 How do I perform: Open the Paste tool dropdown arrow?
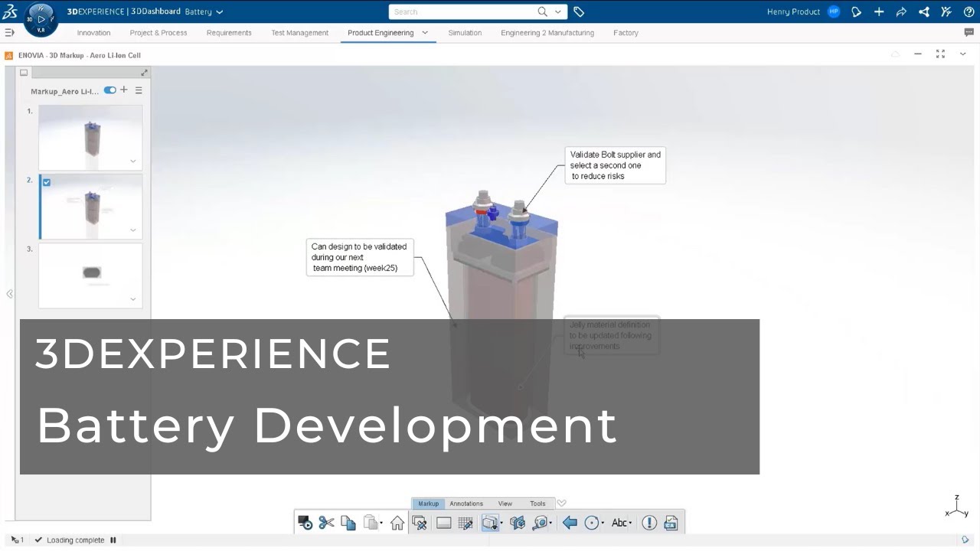pos(381,523)
